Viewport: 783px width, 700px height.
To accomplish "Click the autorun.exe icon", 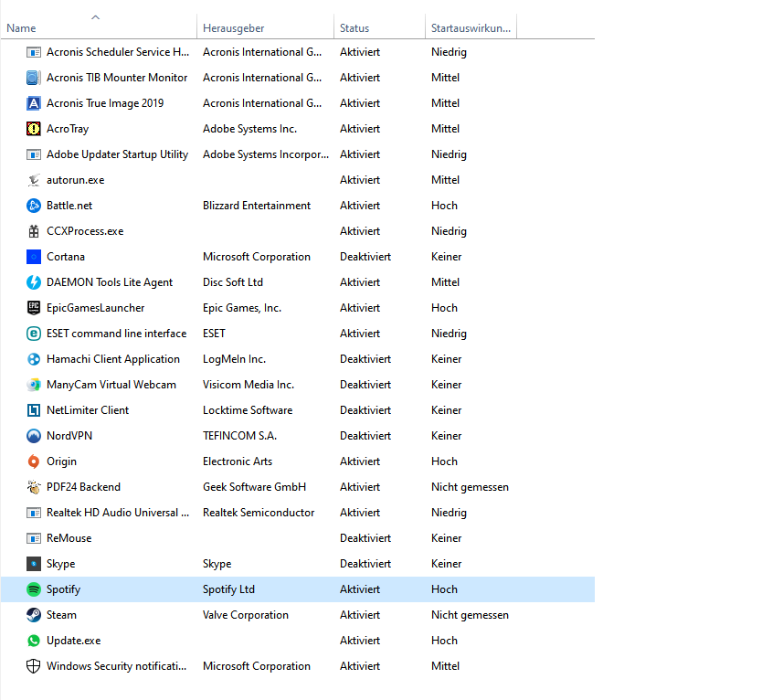I will (x=34, y=180).
